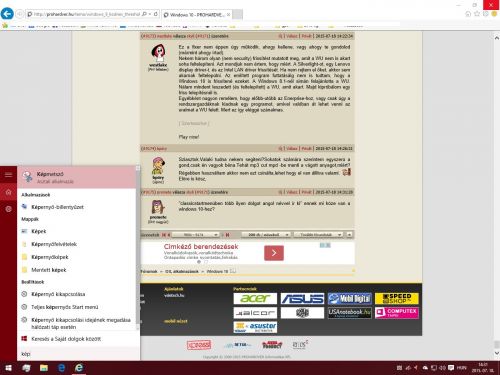
Task: Click the red arrow ad button
Action: point(274,253)
